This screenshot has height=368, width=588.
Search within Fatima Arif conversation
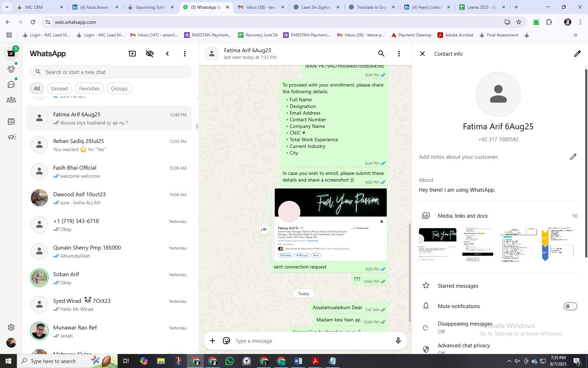click(x=381, y=54)
